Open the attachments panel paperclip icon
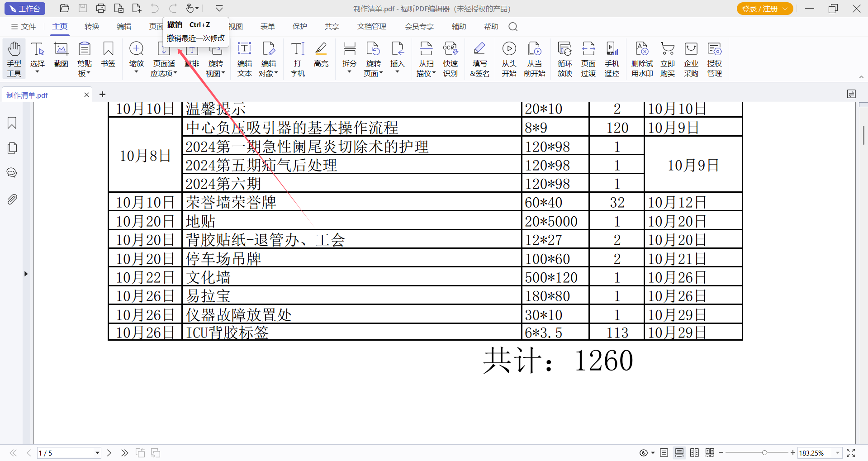868x461 pixels. 12,199
